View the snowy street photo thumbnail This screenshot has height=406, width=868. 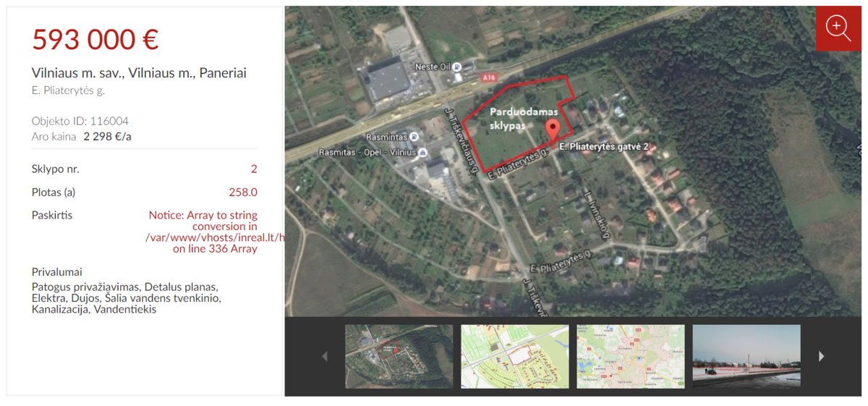(x=746, y=356)
